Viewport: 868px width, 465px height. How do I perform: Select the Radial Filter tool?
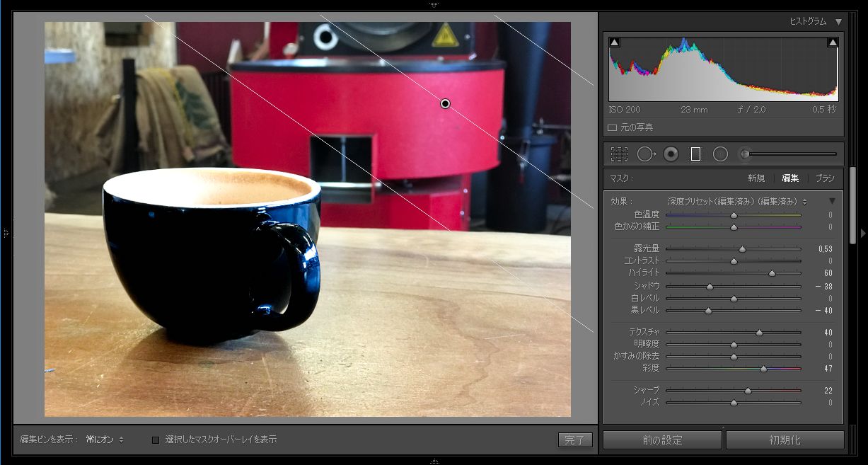(720, 154)
